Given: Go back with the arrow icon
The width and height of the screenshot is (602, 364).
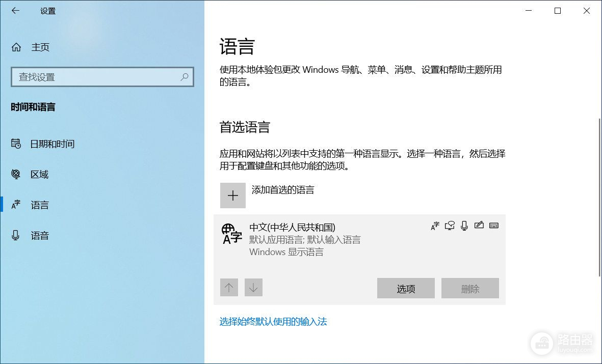Looking at the screenshot, I should (x=15, y=11).
